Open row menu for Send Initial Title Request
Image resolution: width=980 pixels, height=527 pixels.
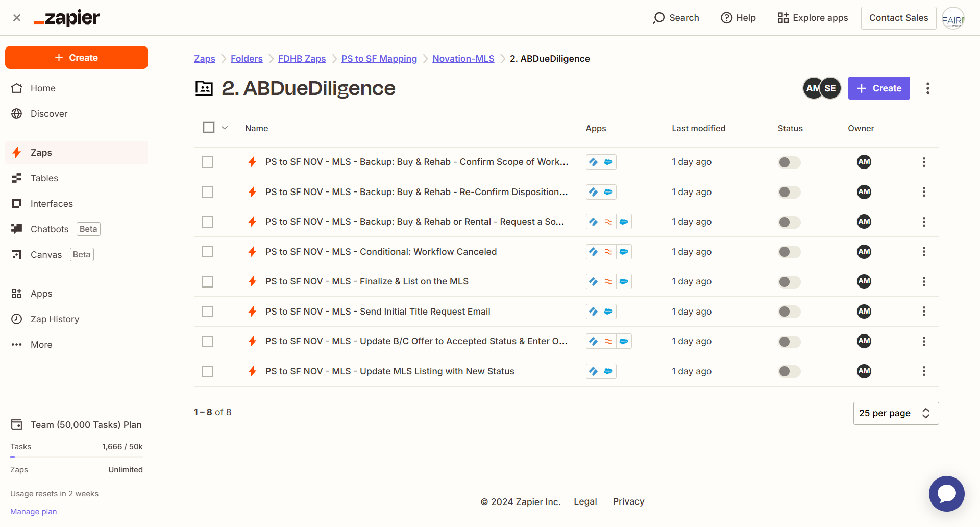tap(924, 312)
